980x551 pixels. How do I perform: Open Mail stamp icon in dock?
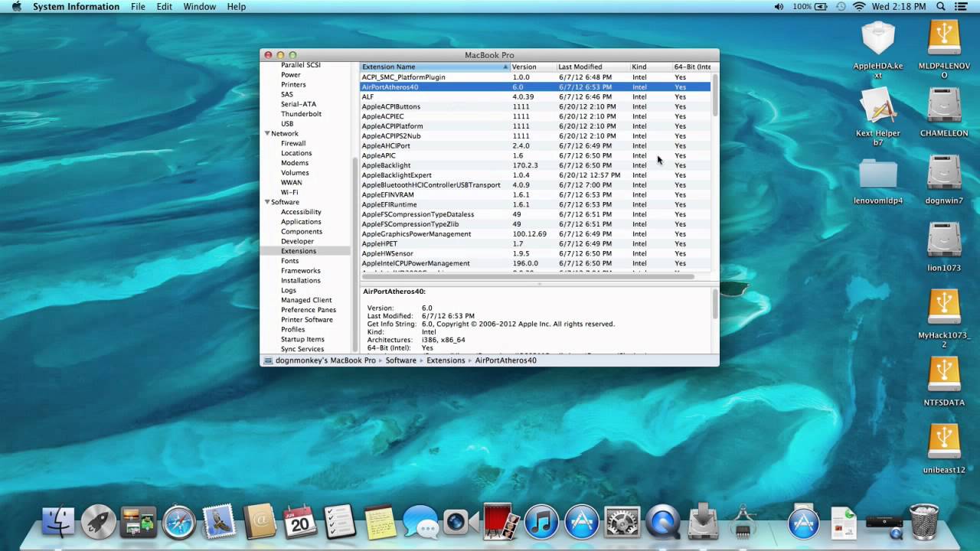pos(219,523)
